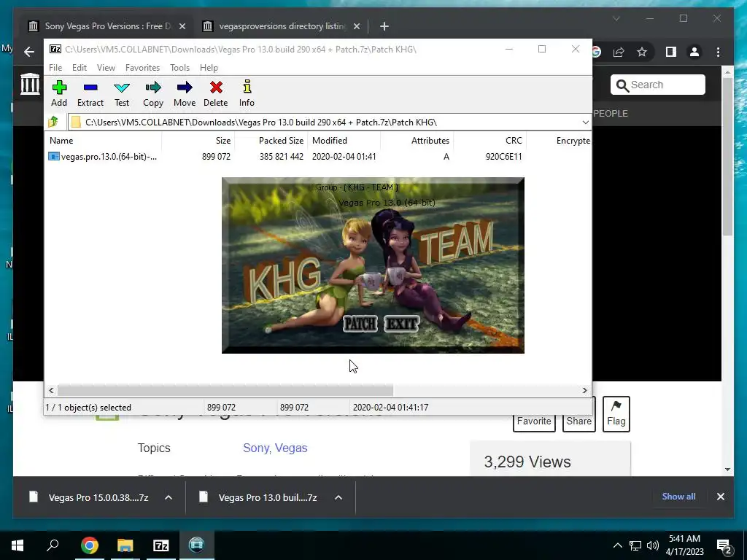Open the Tools menu

179,68
